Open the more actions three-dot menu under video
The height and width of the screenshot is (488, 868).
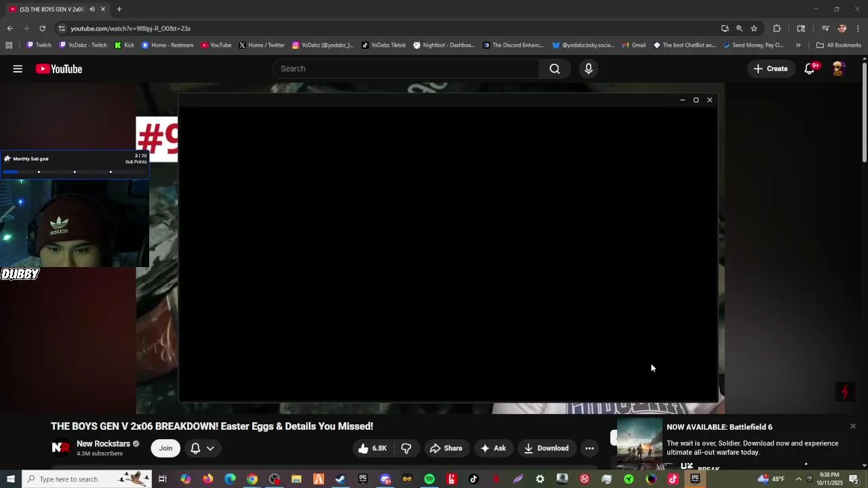[589, 448]
